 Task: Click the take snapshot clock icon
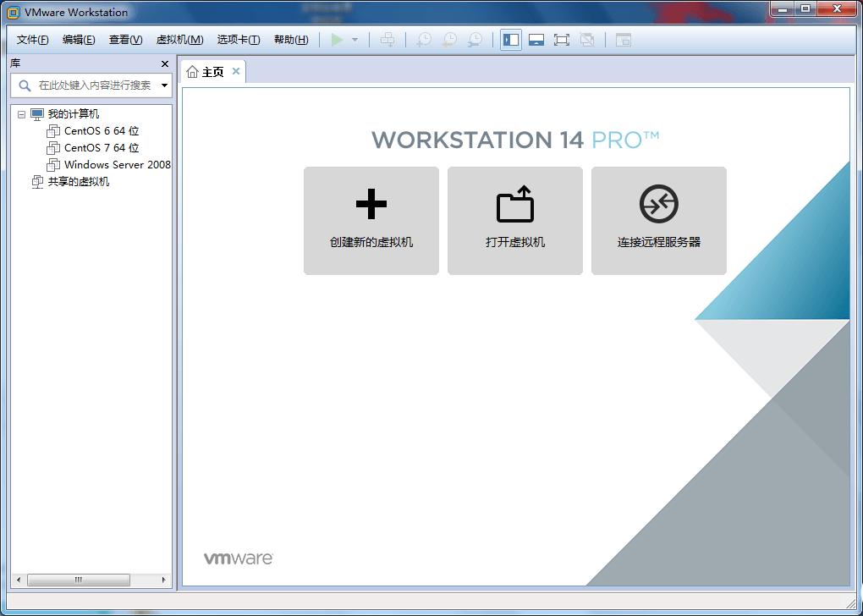pyautogui.click(x=424, y=40)
